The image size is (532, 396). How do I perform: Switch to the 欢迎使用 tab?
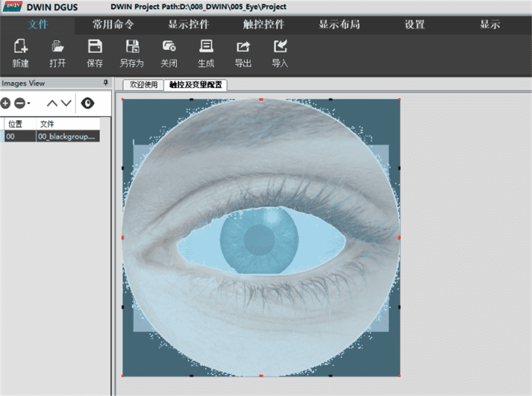click(143, 85)
